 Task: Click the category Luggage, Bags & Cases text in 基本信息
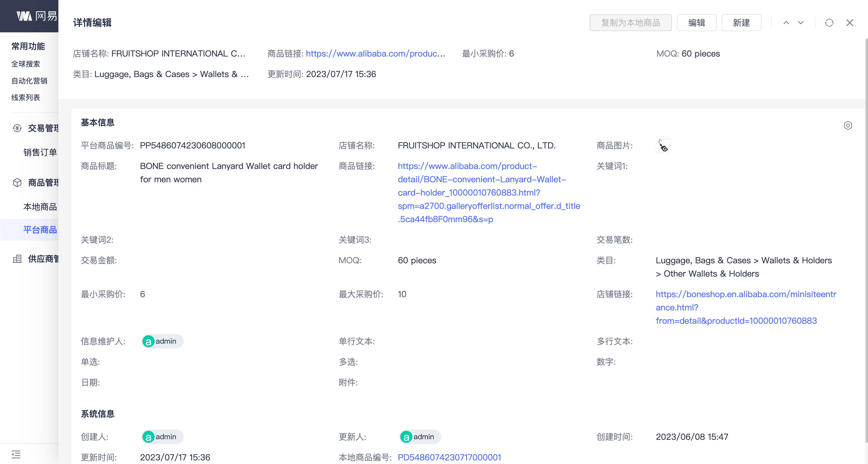pos(744,267)
